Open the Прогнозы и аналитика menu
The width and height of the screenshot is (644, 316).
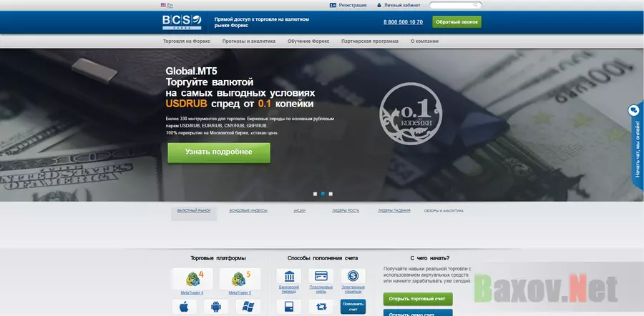pyautogui.click(x=249, y=41)
